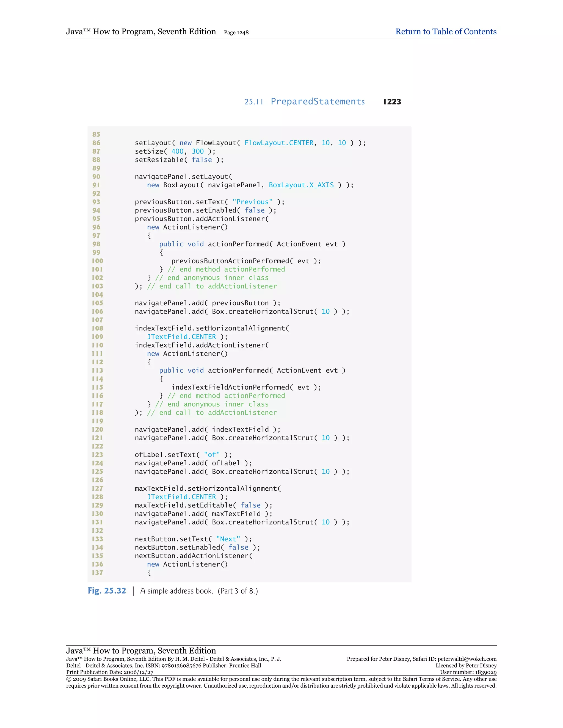Click code line number 86
The width and height of the screenshot is (563, 728).
coord(96,143)
